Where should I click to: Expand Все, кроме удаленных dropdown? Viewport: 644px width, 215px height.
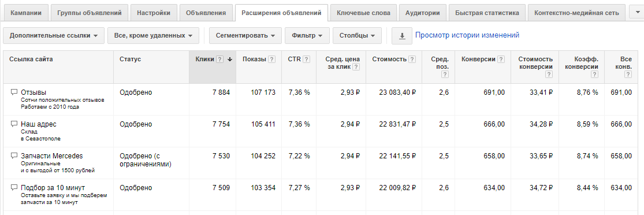(x=153, y=36)
